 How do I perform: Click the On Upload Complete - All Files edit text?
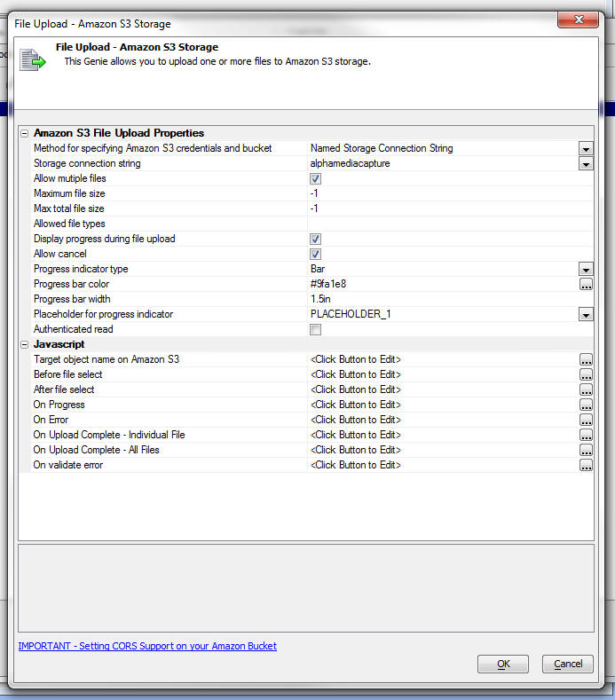point(356,450)
